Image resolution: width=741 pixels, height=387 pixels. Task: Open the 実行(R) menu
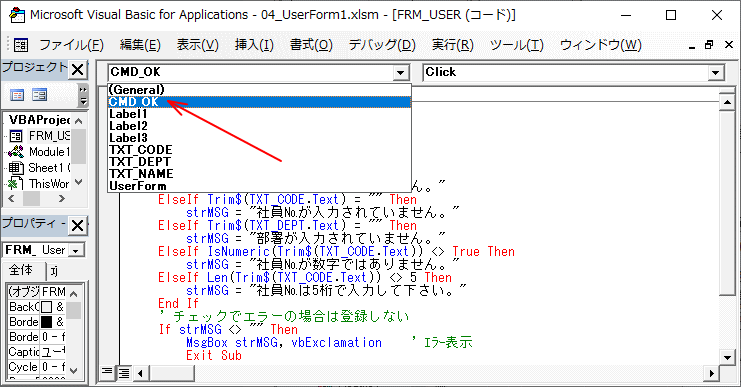click(x=452, y=45)
